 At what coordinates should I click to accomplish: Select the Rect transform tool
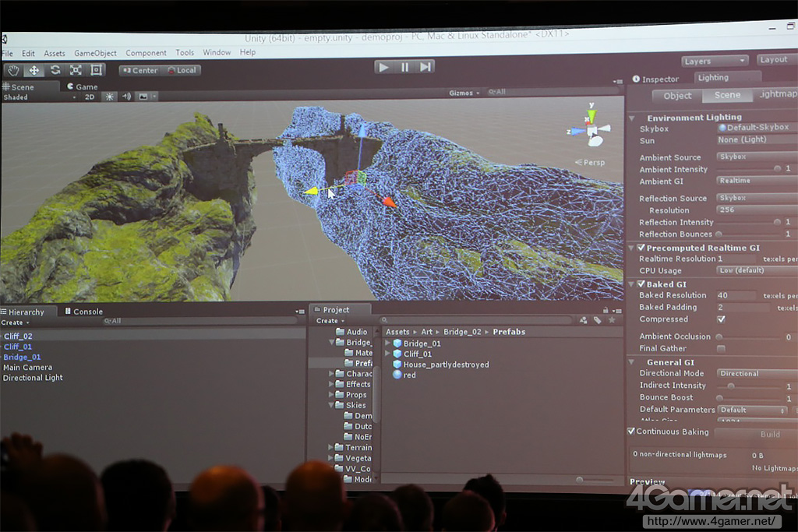(x=96, y=69)
